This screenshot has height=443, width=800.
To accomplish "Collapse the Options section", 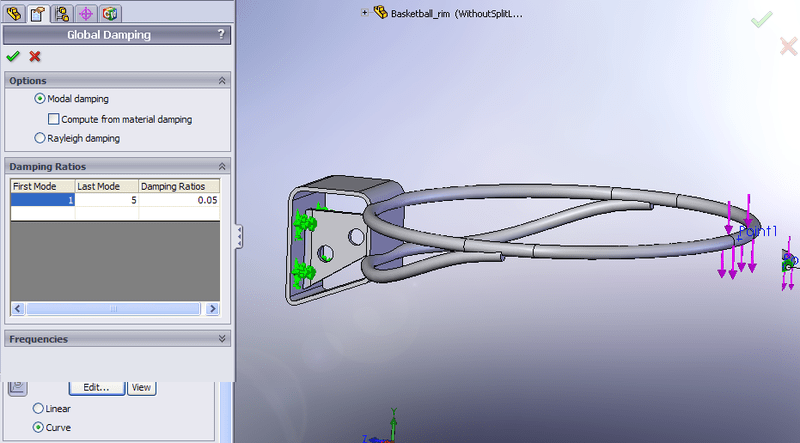I will 221,80.
